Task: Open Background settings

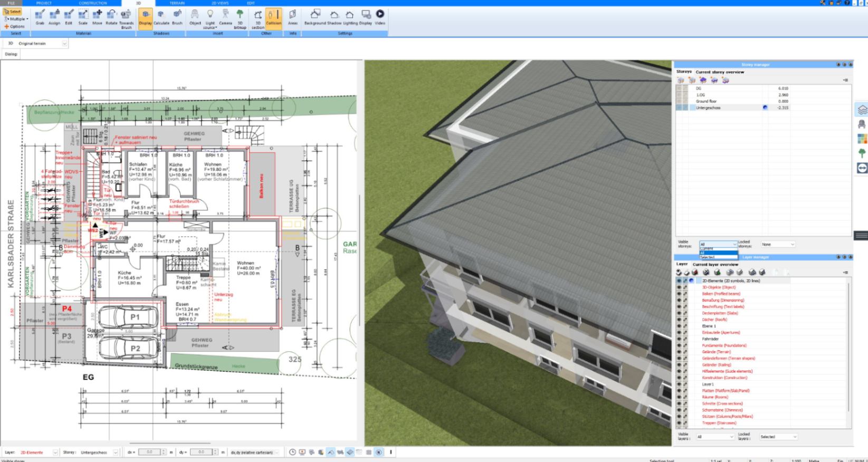Action: (x=315, y=17)
